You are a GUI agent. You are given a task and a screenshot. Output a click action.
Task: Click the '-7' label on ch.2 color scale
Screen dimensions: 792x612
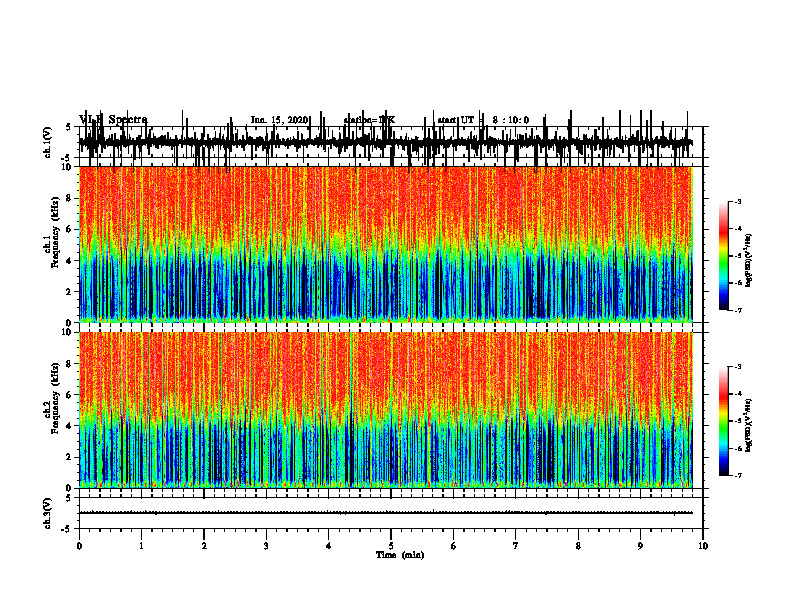[x=738, y=476]
